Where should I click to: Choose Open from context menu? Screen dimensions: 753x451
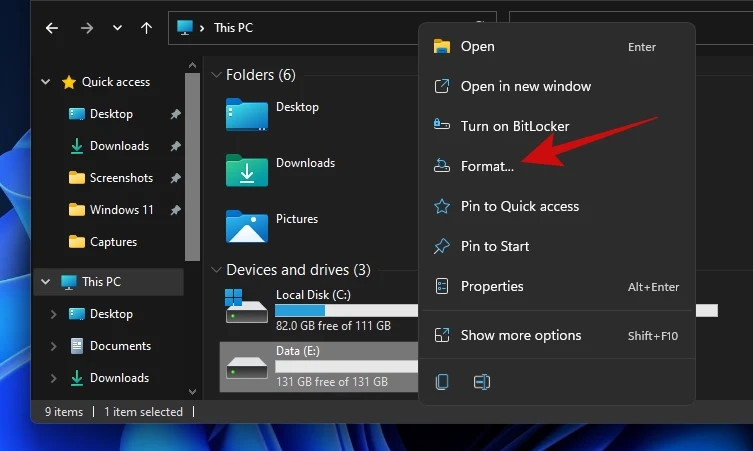[557, 47]
